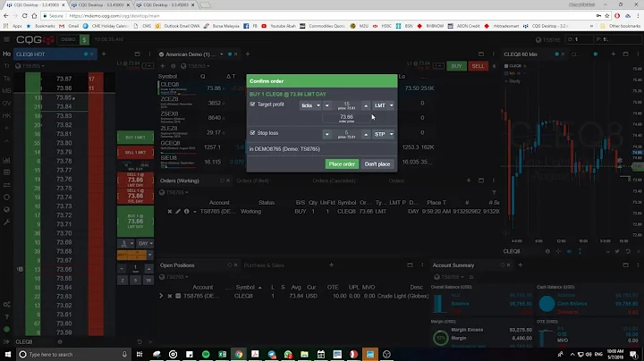
Task: Switch to Orders (Filled) tab
Action: click(x=252, y=180)
